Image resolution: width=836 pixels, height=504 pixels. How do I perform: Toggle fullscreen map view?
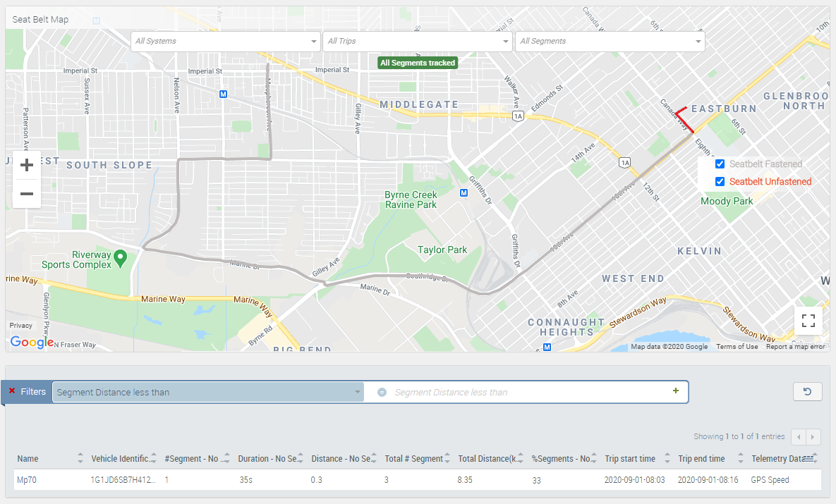(808, 321)
